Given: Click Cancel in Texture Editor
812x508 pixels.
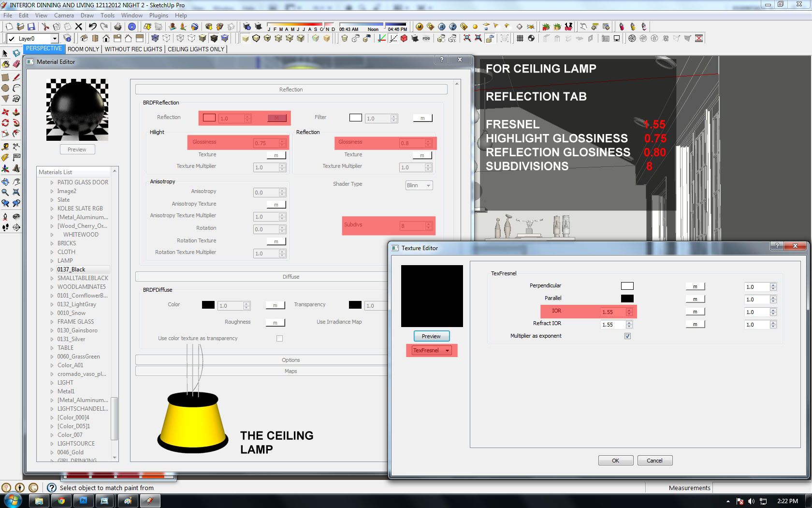Looking at the screenshot, I should pyautogui.click(x=654, y=461).
